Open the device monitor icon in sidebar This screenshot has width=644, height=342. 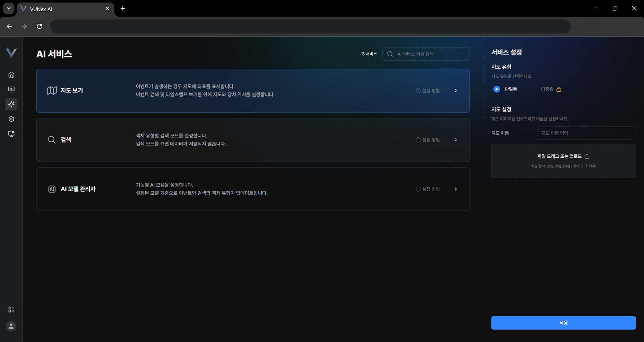[x=11, y=134]
